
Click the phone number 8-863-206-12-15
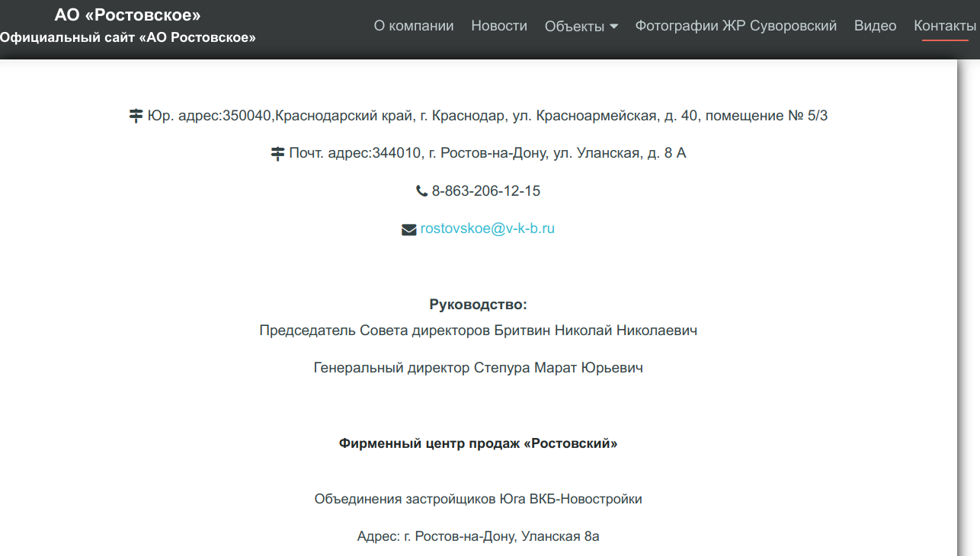pos(486,191)
